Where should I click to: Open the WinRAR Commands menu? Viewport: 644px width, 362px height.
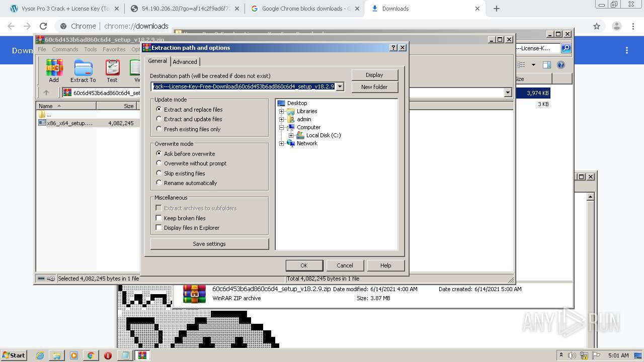coord(65,49)
